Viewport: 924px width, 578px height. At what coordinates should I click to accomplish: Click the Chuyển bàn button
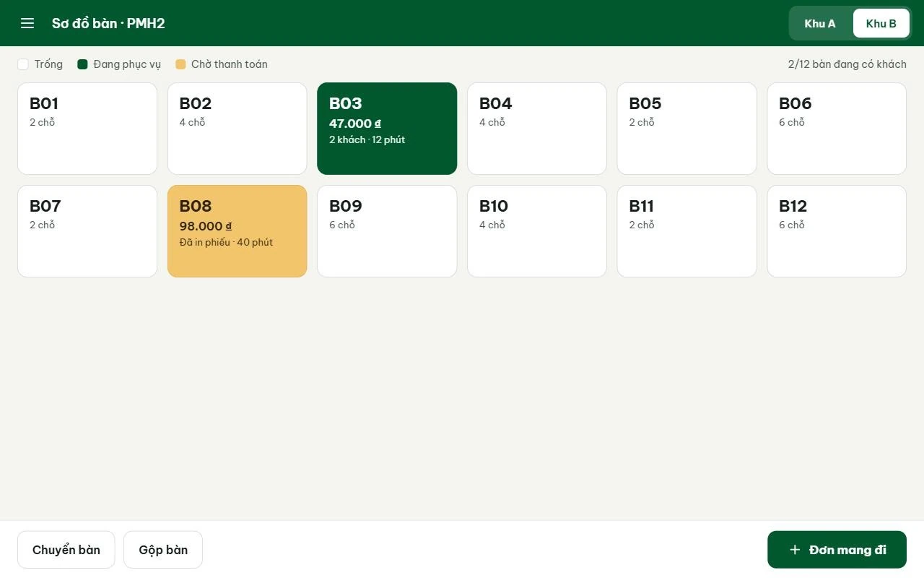point(66,550)
